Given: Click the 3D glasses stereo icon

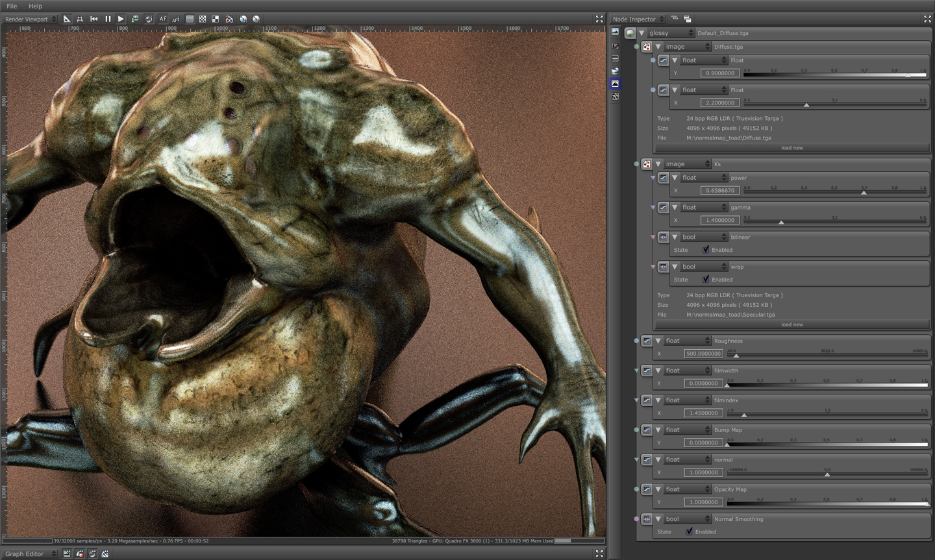Looking at the screenshot, I should tap(229, 19).
